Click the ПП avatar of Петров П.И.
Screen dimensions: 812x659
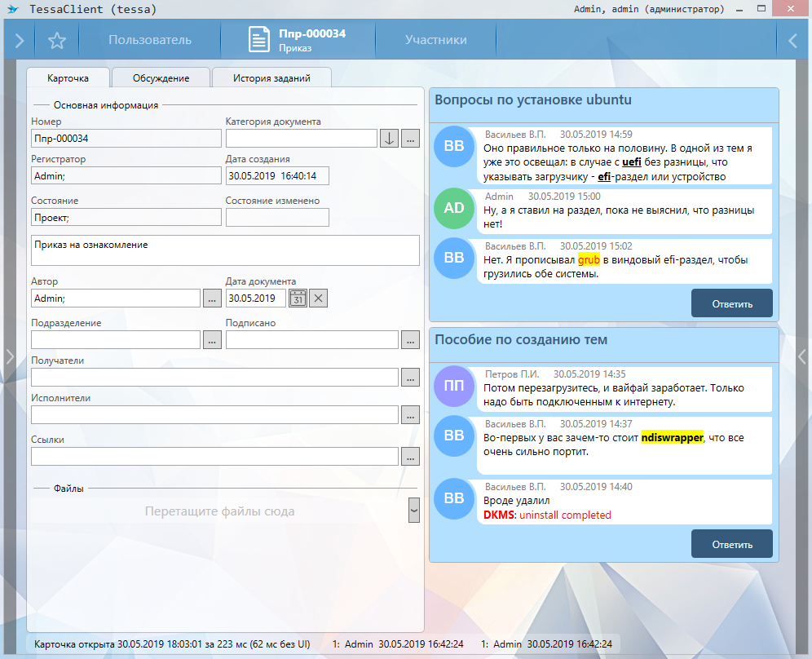pos(454,386)
